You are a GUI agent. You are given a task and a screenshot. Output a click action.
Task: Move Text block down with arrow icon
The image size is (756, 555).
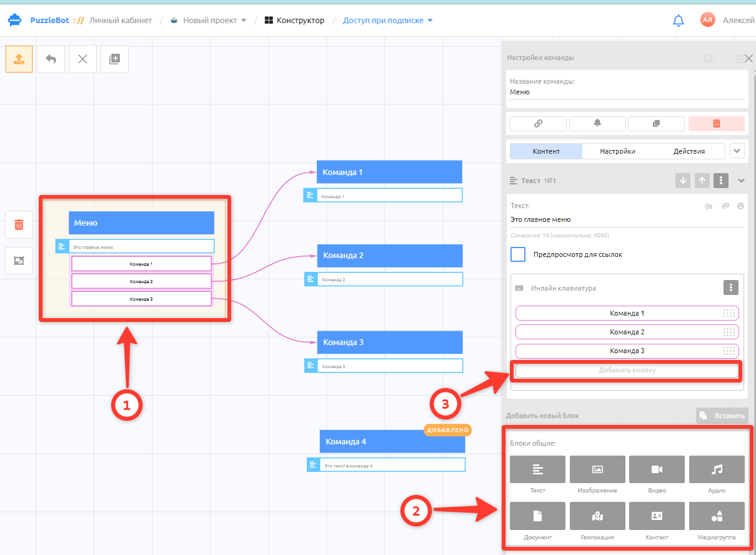point(683,181)
